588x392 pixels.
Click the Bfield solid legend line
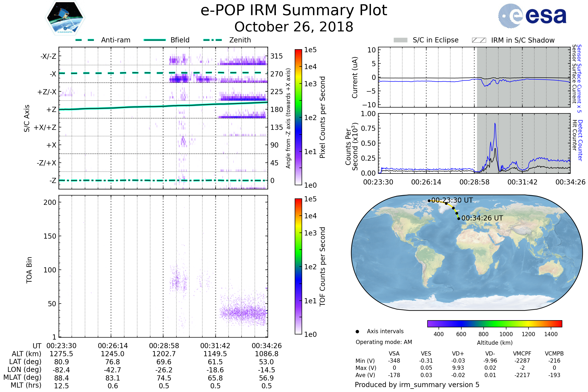tap(155, 40)
